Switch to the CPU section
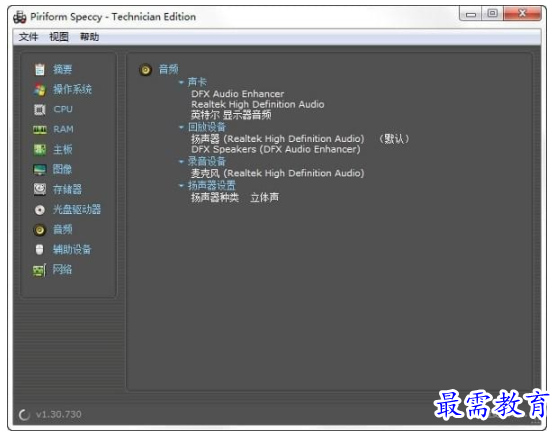 (x=63, y=109)
